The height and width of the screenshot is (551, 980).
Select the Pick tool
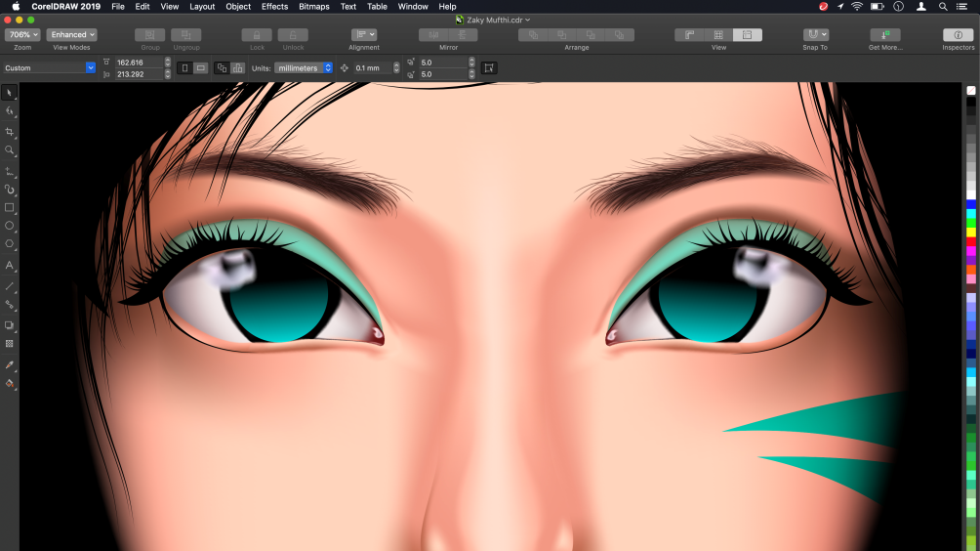tap(10, 93)
